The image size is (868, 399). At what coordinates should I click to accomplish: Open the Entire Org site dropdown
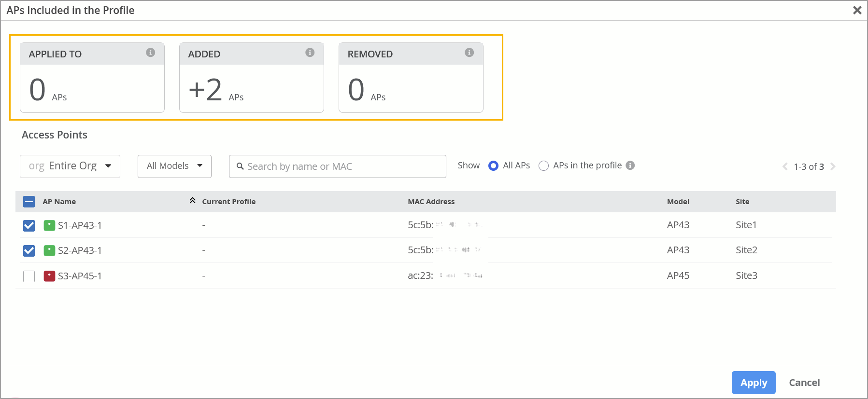click(x=70, y=166)
